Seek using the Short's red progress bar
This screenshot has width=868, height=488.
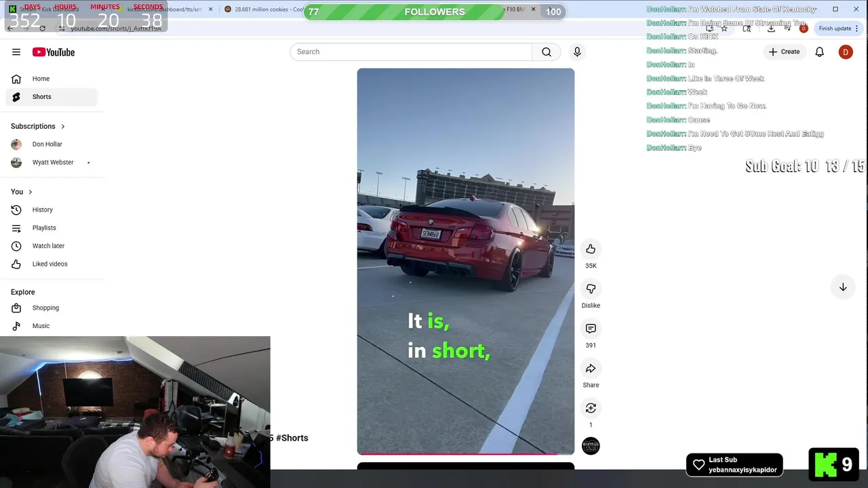(x=466, y=453)
